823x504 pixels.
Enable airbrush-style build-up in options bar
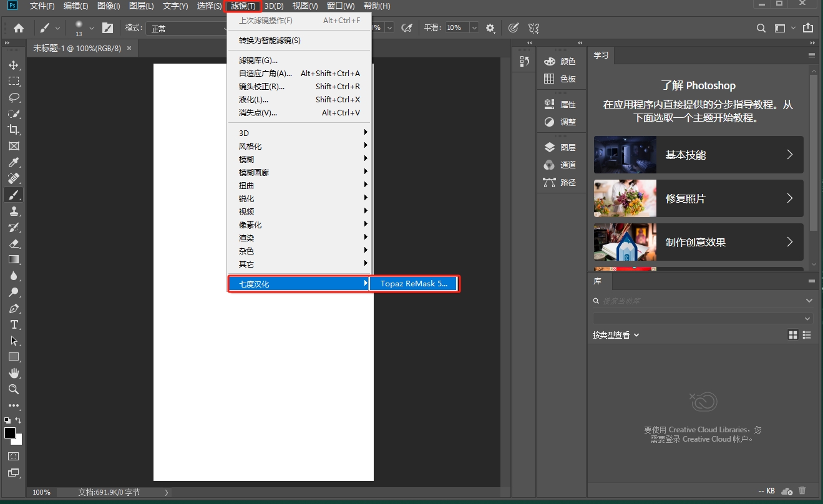[x=514, y=27]
